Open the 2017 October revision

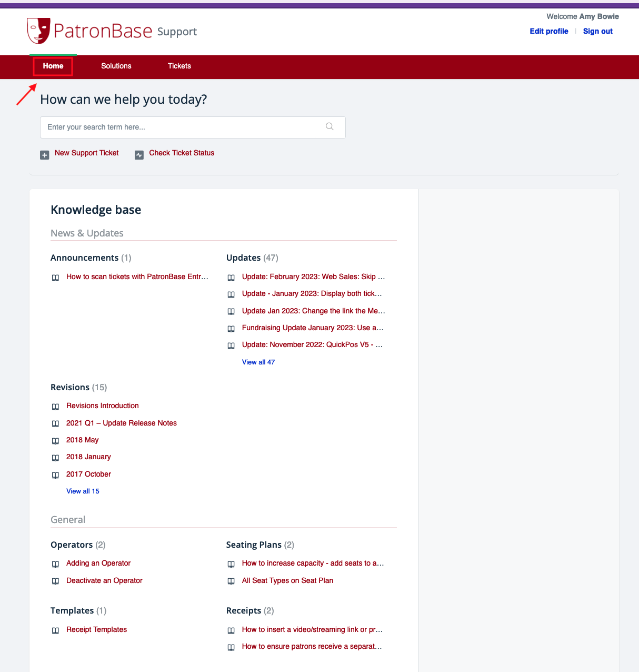point(88,474)
